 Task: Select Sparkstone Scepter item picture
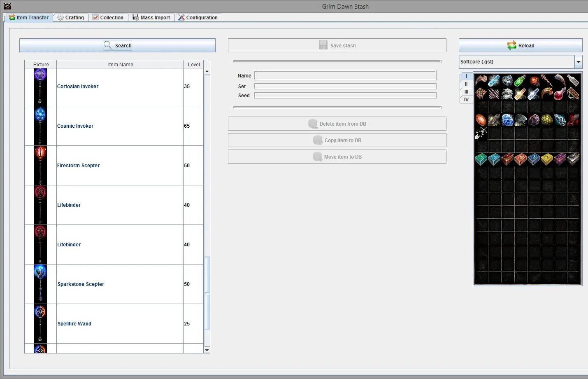(x=40, y=284)
